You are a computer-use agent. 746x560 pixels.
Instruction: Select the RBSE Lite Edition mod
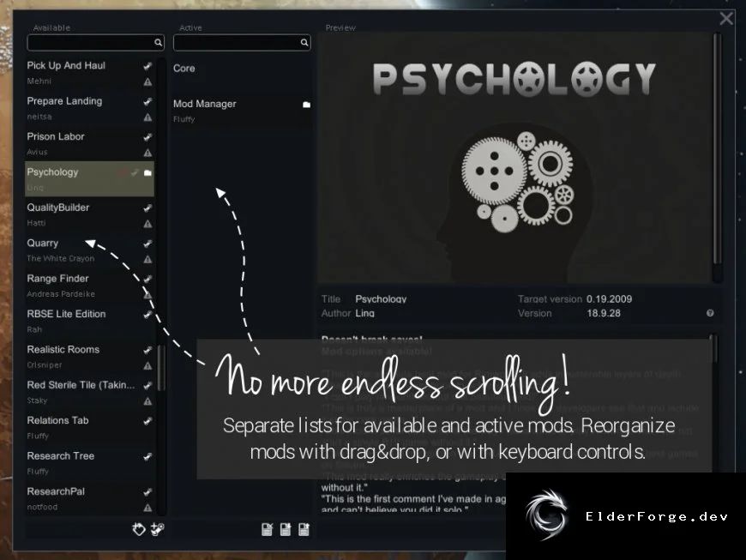89,321
